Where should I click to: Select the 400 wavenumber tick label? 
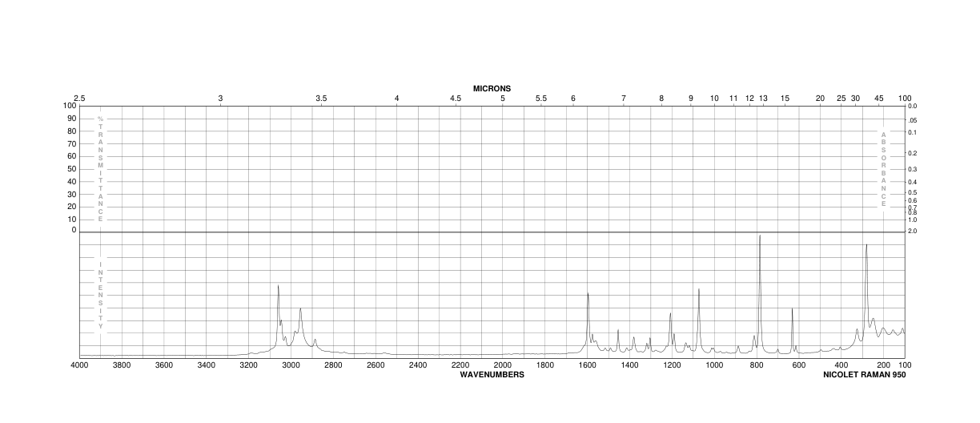coord(841,365)
